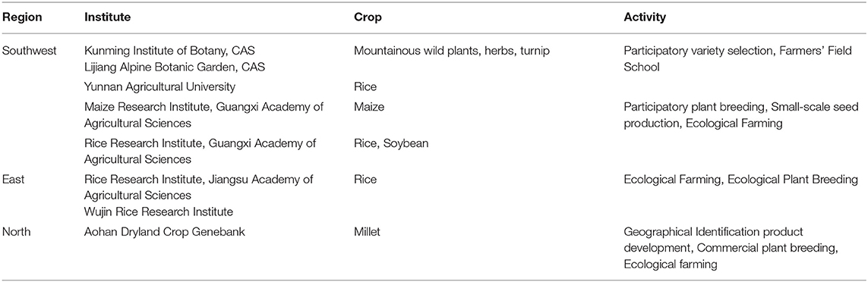
Task: Click the Activity column header
Action: [x=645, y=17]
